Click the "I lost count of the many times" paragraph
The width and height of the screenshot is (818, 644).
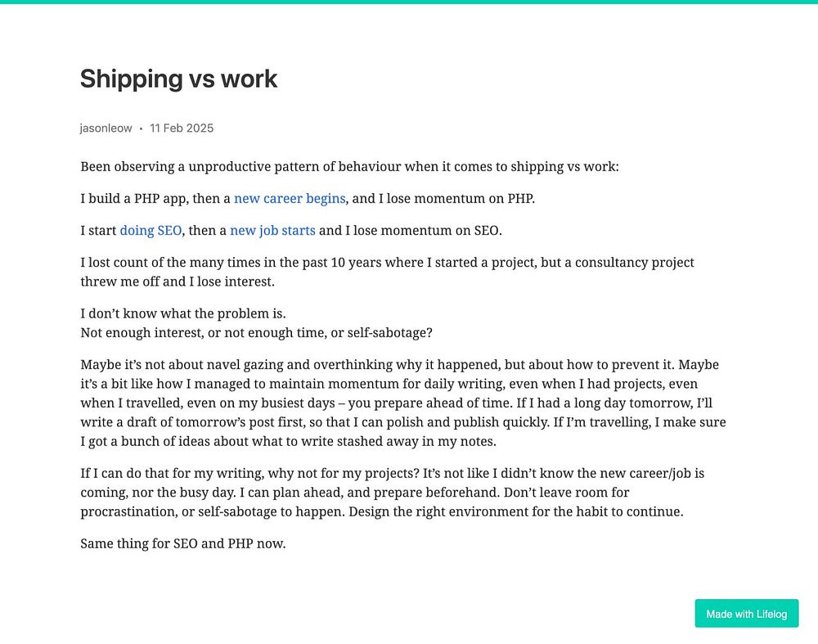(x=387, y=272)
